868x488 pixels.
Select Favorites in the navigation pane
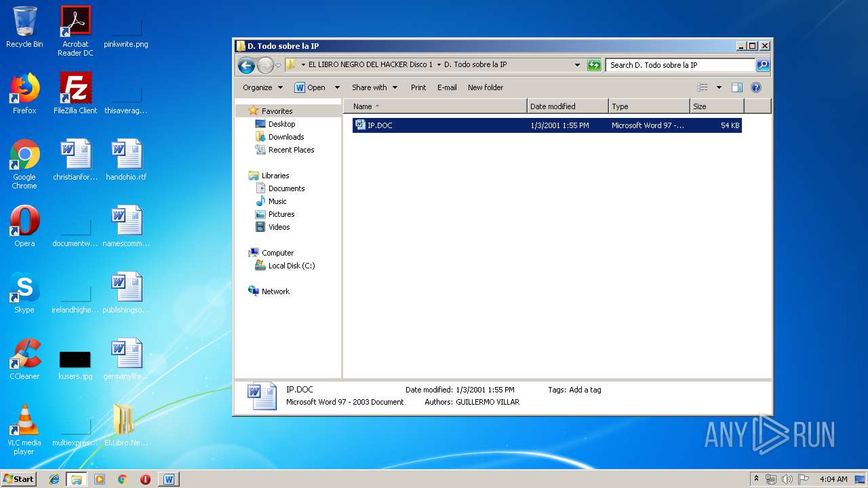point(277,111)
